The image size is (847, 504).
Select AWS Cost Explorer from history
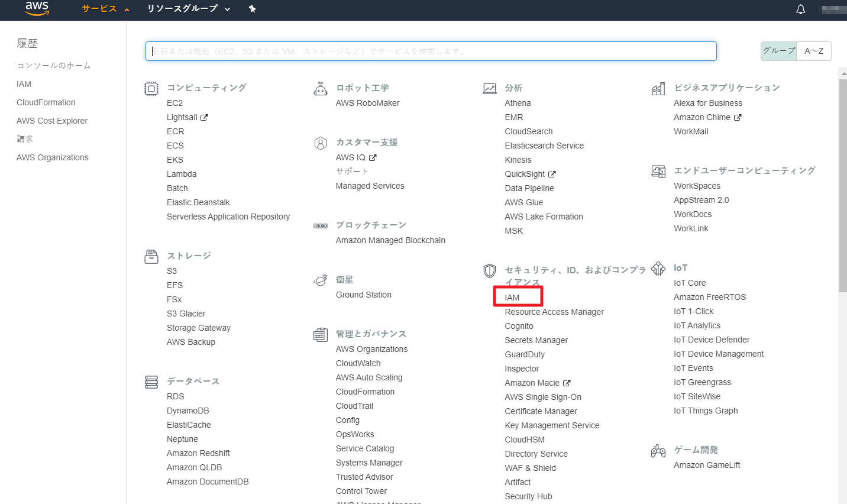[x=52, y=121]
